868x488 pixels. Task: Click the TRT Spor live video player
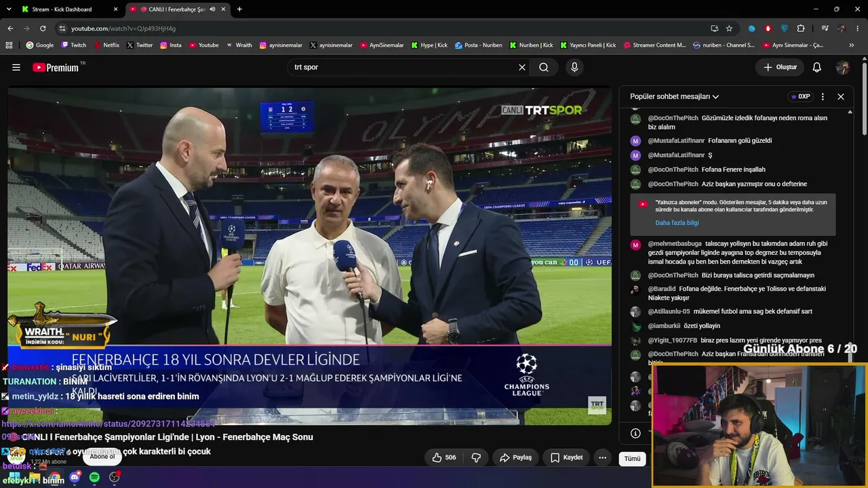(x=309, y=256)
